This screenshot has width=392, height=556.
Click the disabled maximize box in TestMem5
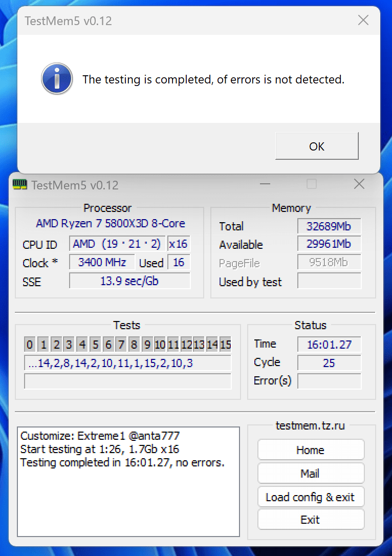pos(312,184)
